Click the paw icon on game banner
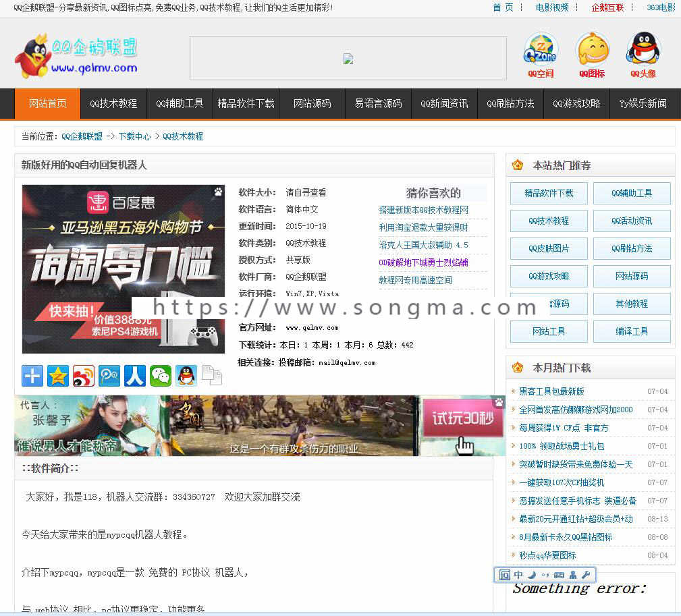Screen dimensions: 681x616 pos(499,402)
